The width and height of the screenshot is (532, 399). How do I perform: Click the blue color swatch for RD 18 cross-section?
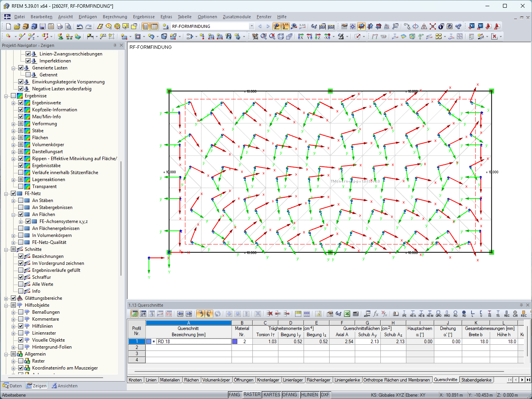coord(149,342)
